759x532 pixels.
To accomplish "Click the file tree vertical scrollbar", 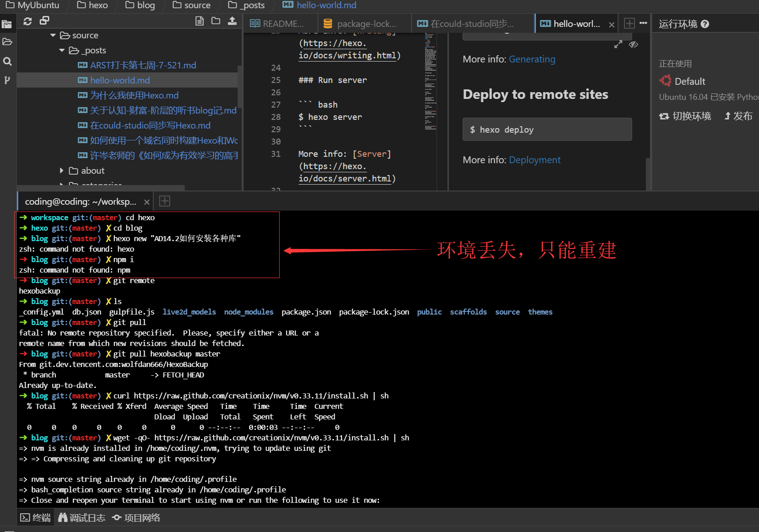I will pyautogui.click(x=239, y=87).
